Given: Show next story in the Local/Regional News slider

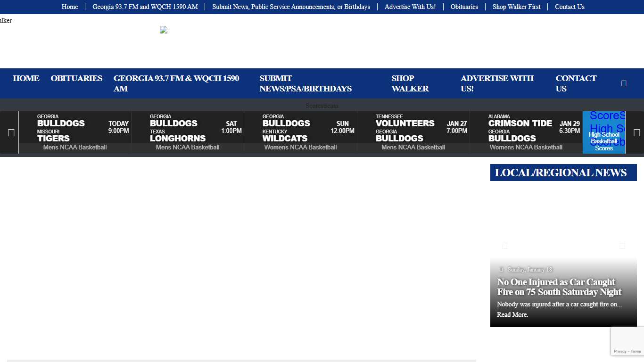Looking at the screenshot, I should pos(622,246).
